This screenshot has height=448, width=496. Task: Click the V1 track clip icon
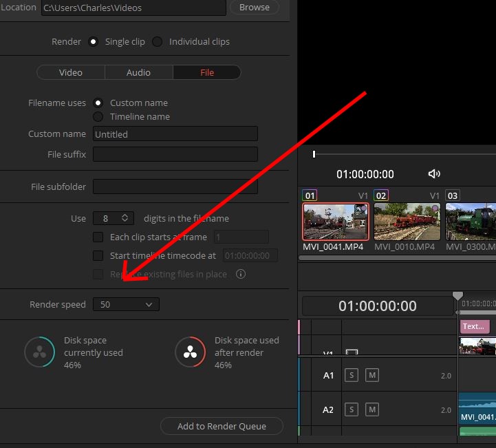tap(352, 352)
